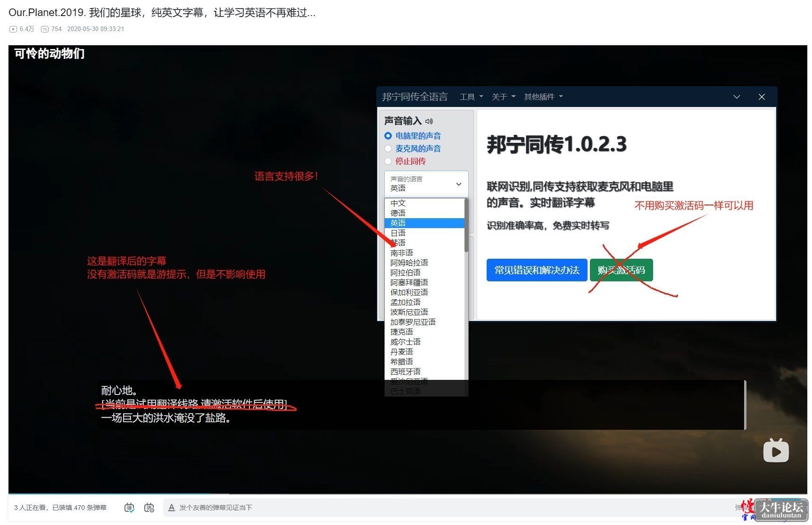Viewport: 812px width, 525px height.
Task: Open danmaku settings icon
Action: [x=149, y=508]
